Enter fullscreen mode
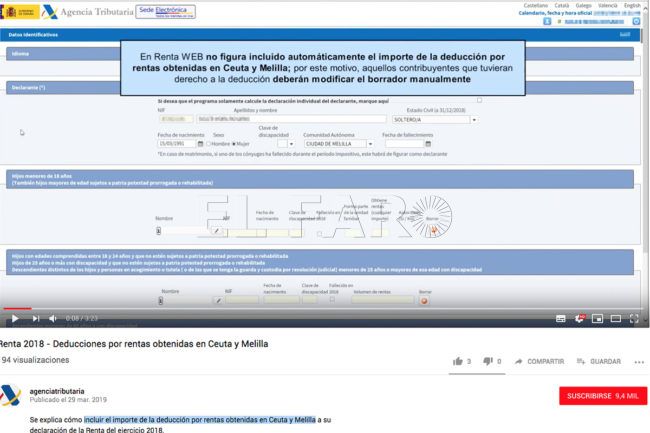Screen dimensions: 650x433 pyautogui.click(x=634, y=319)
